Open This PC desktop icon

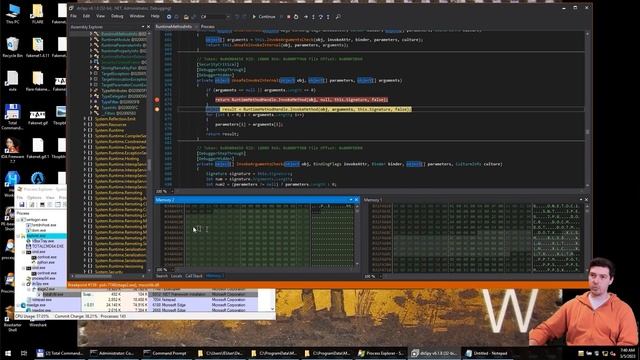[x=13, y=13]
